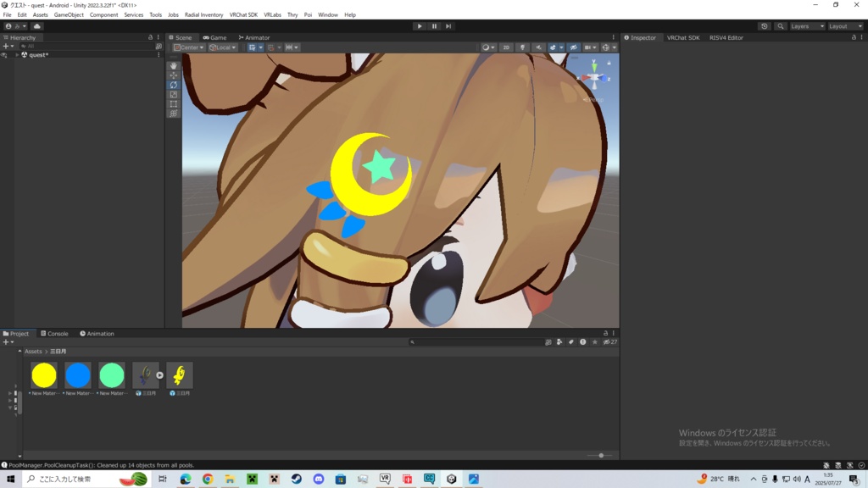The width and height of the screenshot is (868, 488).
Task: Open the GameObject menu
Action: coord(69,15)
